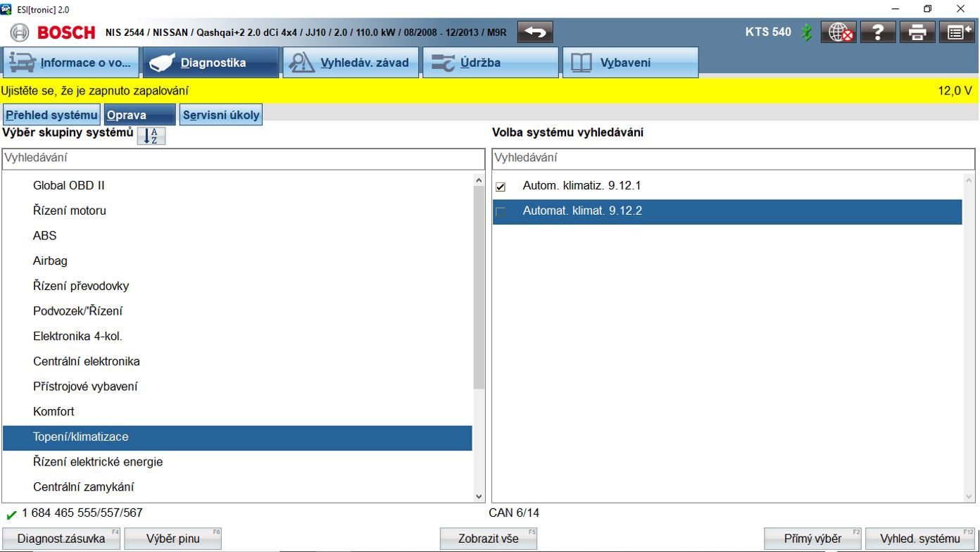980x552 pixels.
Task: Select Topení/klimatizace system group
Action: pyautogui.click(x=237, y=437)
